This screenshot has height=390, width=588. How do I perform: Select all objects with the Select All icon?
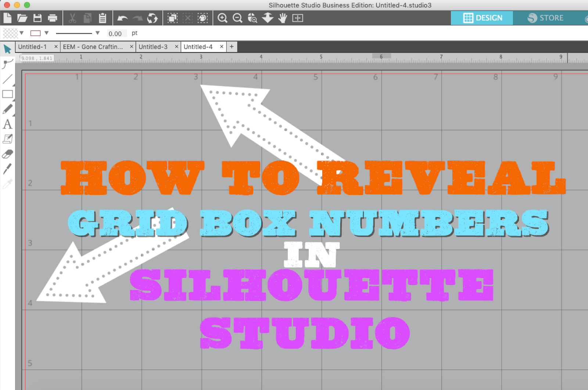173,18
